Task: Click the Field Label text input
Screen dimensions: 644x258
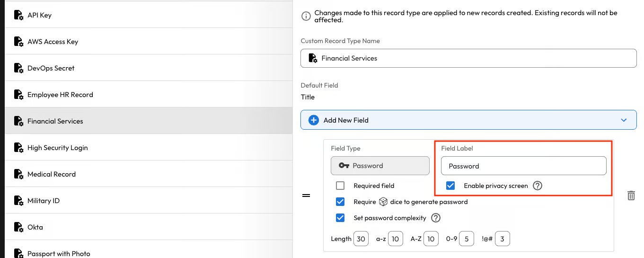Action: point(523,166)
